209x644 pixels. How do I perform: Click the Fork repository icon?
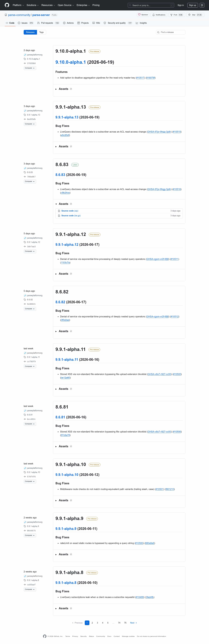[x=171, y=15]
